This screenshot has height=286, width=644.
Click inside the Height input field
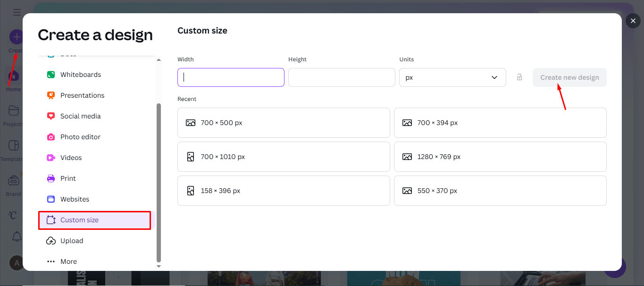[x=341, y=77]
